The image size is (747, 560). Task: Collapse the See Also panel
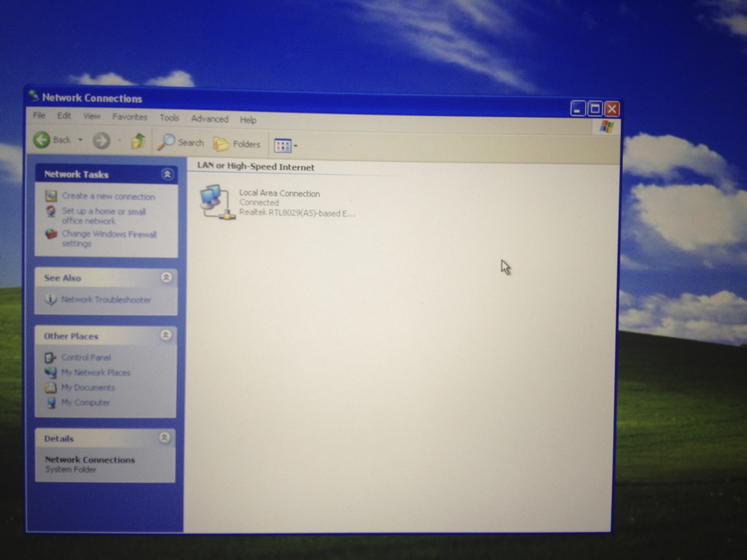coord(166,277)
